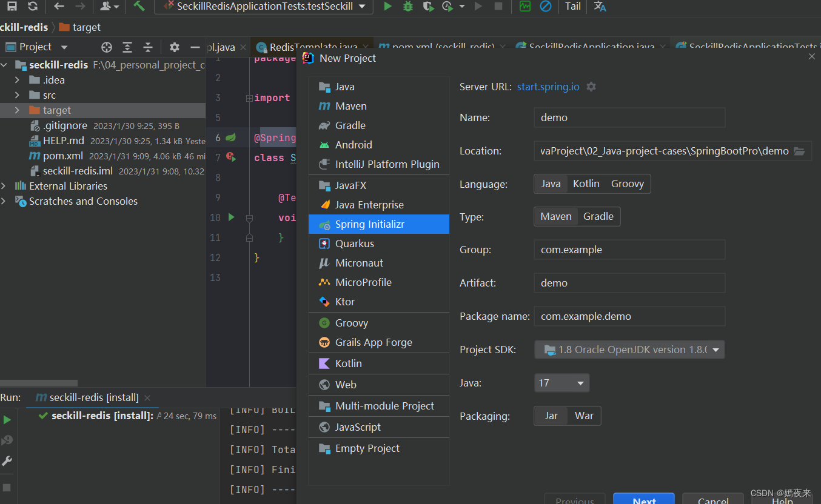Open the Java version 17 dropdown
The width and height of the screenshot is (821, 504).
[561, 383]
